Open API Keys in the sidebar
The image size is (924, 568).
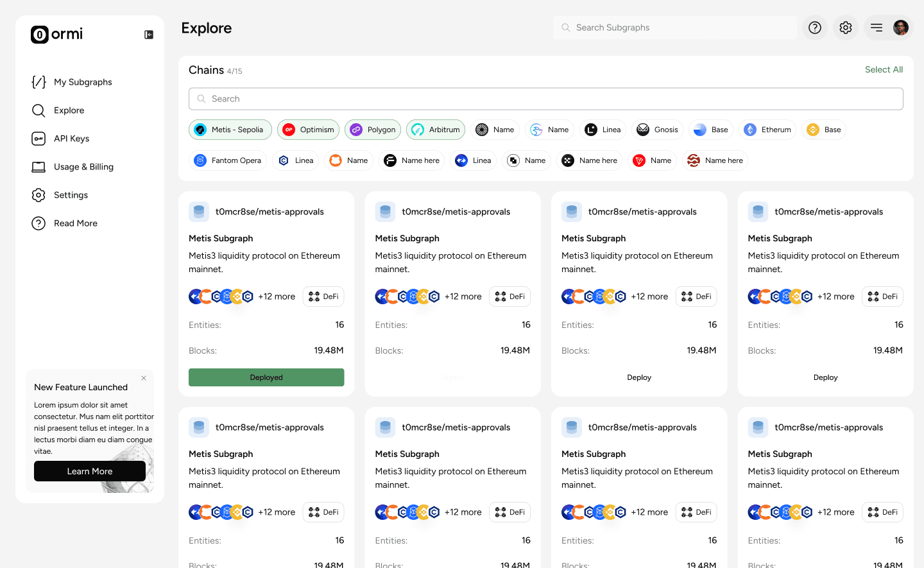tap(61, 139)
